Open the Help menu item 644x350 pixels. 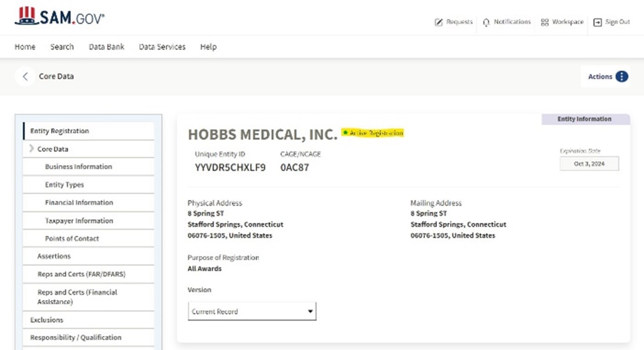pos(208,47)
